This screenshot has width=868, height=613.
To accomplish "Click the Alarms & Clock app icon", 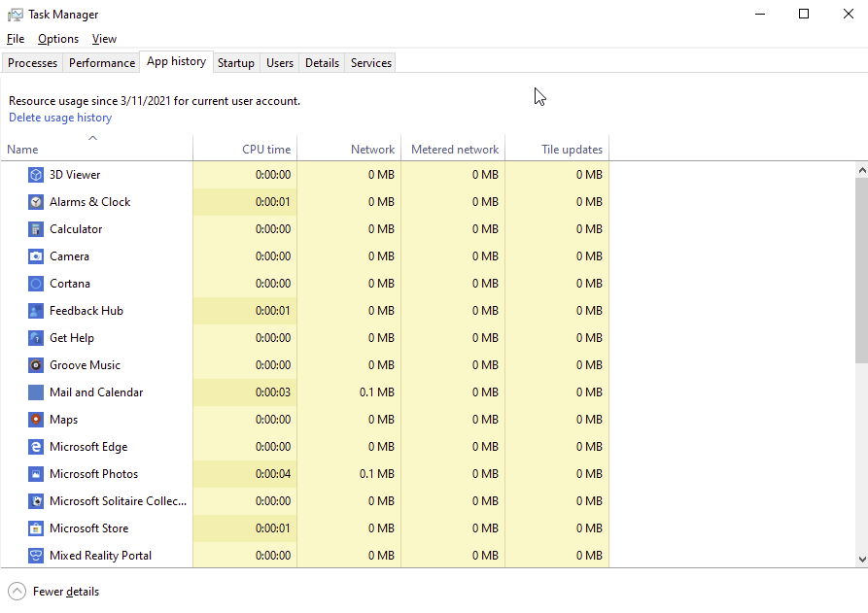I will click(36, 202).
